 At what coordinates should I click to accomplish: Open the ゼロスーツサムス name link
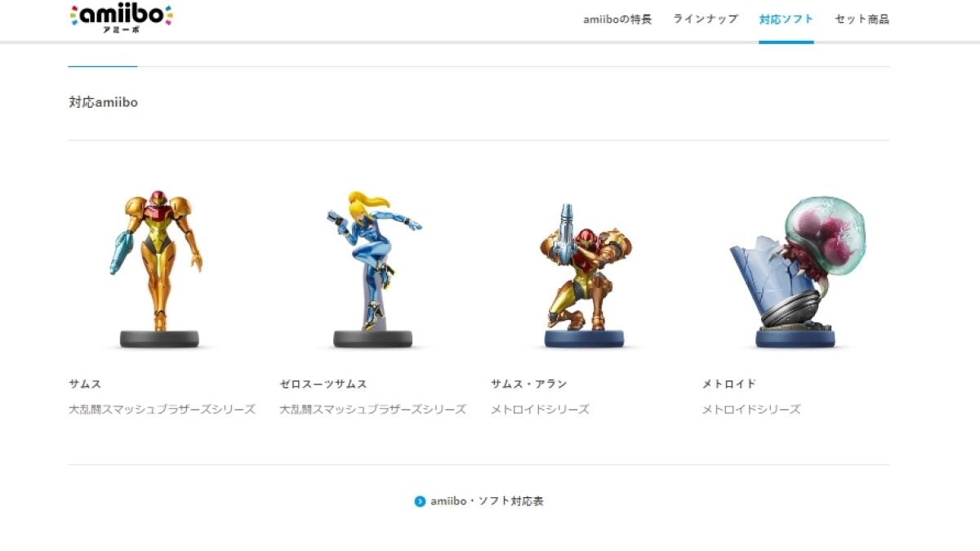click(323, 384)
